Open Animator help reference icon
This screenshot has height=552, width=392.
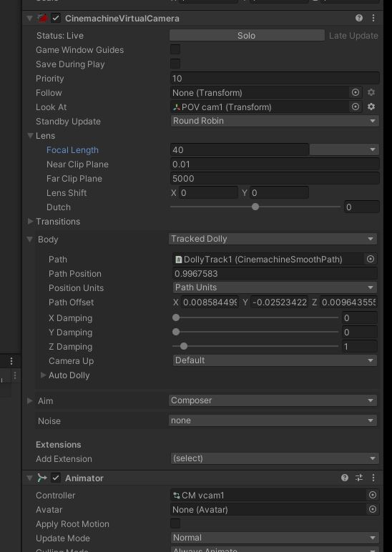[x=345, y=478]
